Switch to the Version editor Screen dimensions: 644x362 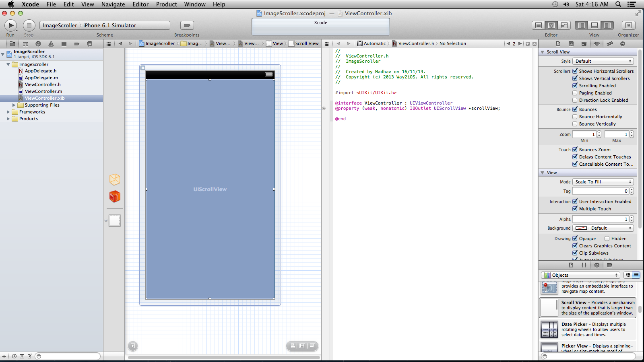tap(564, 25)
